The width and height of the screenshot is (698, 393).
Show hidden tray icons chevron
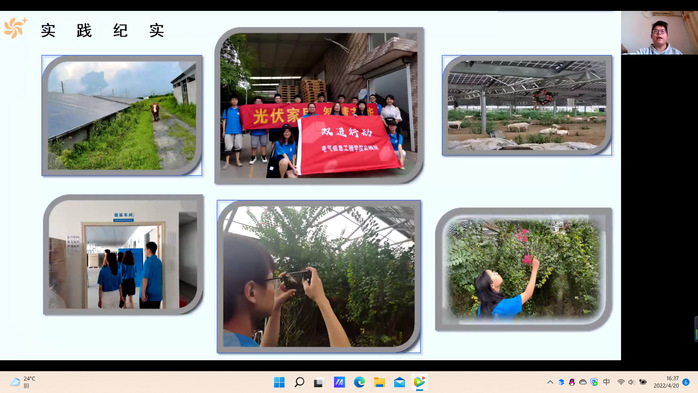pyautogui.click(x=550, y=382)
